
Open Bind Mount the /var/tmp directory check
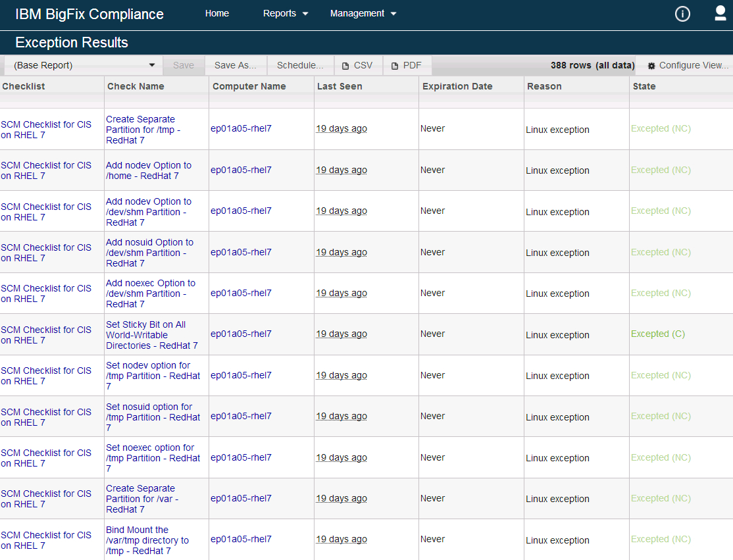point(147,540)
